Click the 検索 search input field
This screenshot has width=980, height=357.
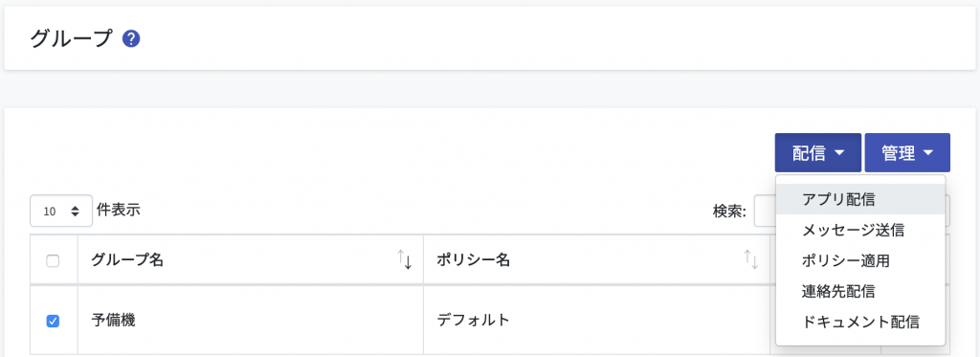click(x=765, y=211)
